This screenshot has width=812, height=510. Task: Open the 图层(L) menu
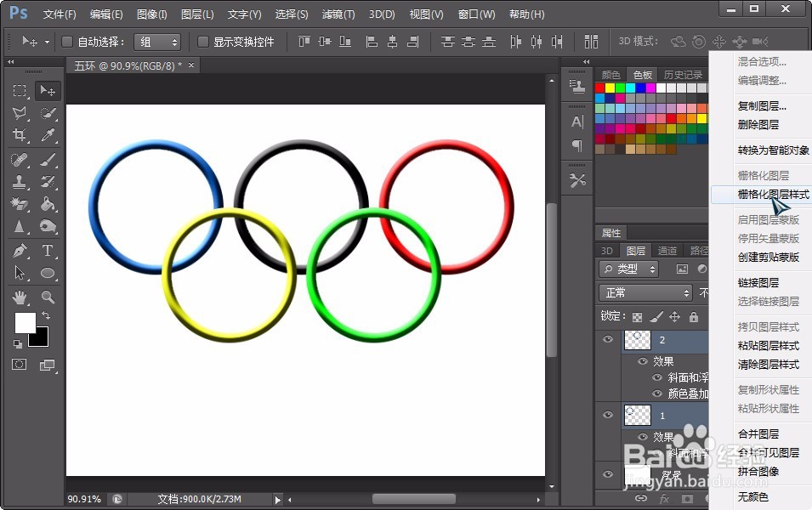pyautogui.click(x=197, y=14)
